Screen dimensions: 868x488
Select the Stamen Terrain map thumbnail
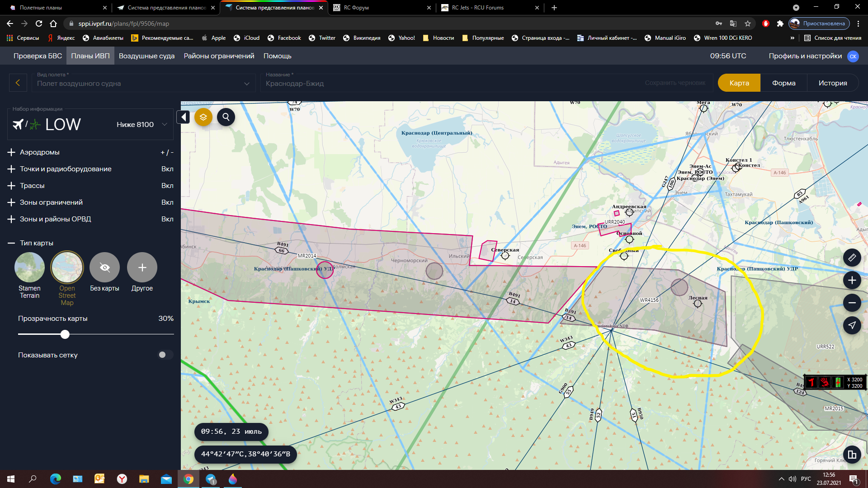[29, 267]
